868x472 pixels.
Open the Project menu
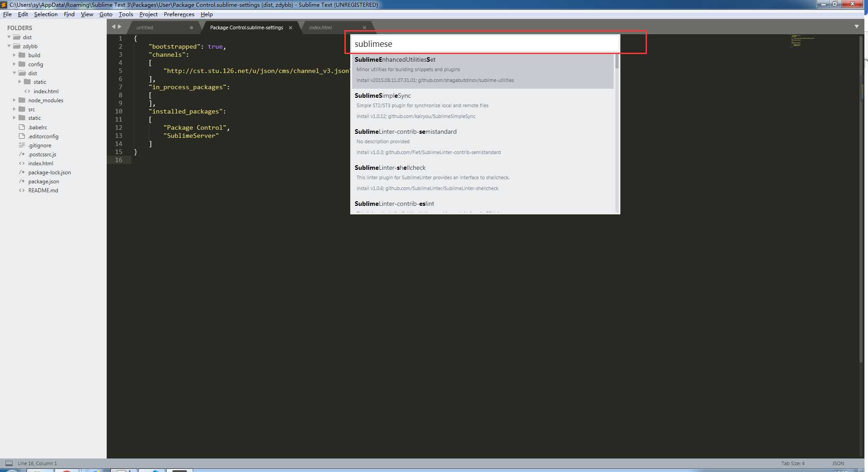click(149, 14)
